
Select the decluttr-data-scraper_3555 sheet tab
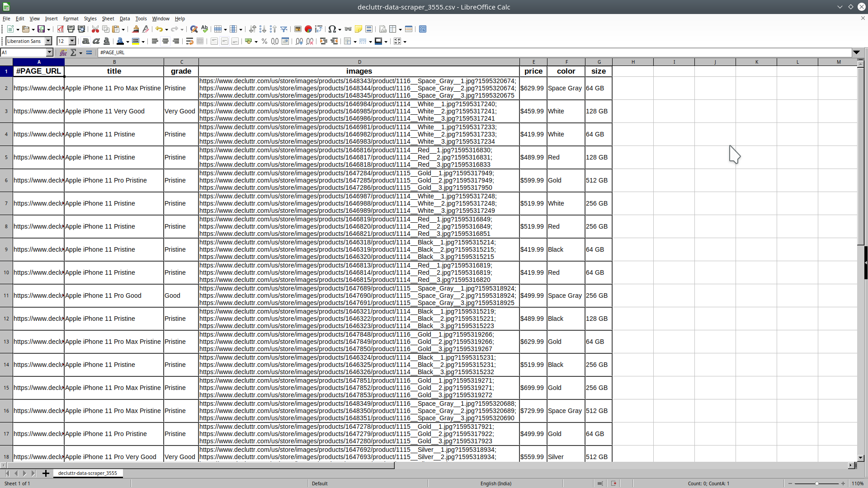coord(87,473)
